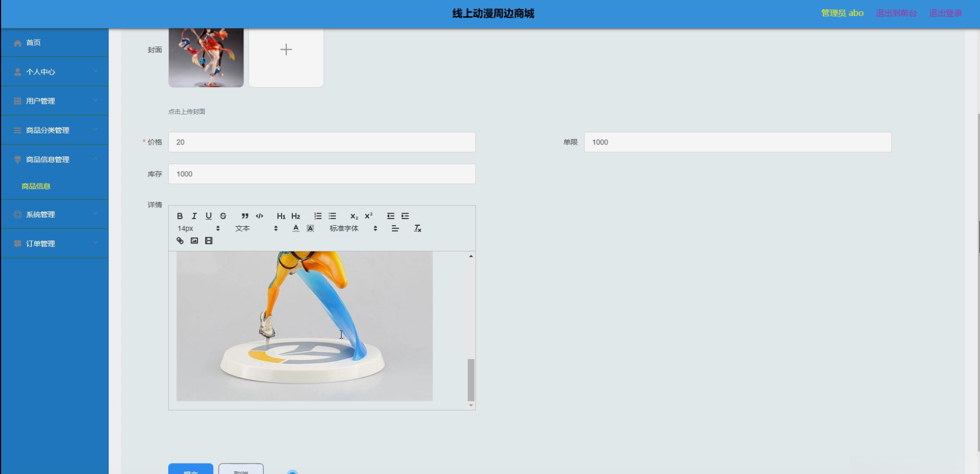Viewport: 980px width, 474px height.
Task: Focus the 库存 input field
Action: click(322, 174)
